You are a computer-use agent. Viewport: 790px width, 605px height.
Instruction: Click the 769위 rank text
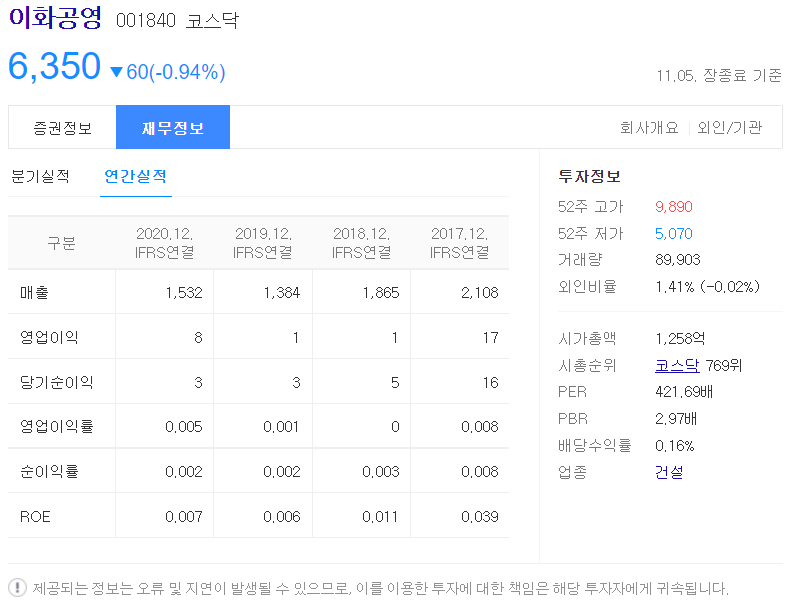723,365
